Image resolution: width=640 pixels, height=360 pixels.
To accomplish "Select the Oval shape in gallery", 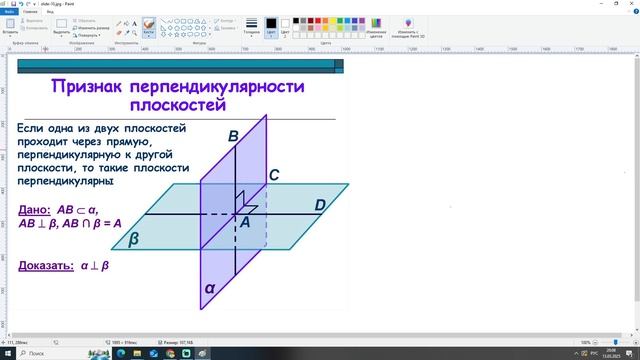I will [x=177, y=21].
